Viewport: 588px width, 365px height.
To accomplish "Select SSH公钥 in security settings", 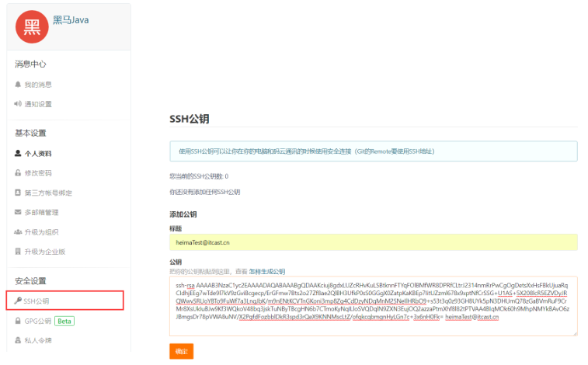I will 36,301.
